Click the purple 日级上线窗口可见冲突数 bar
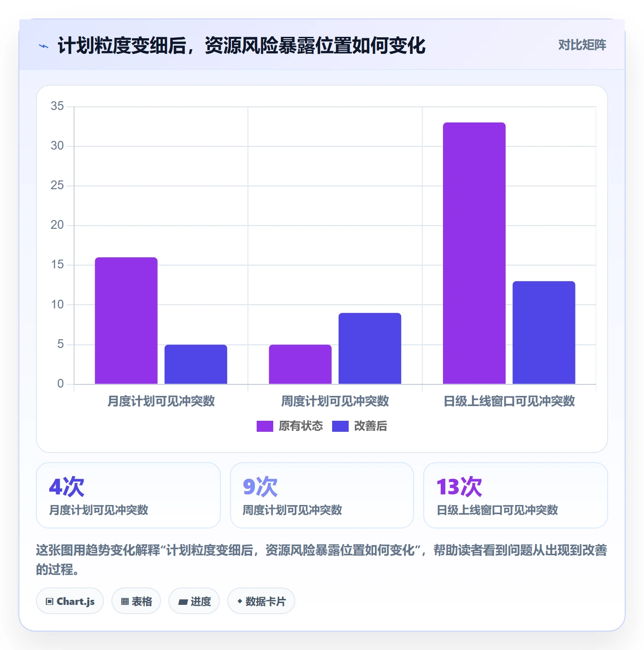 [474, 253]
